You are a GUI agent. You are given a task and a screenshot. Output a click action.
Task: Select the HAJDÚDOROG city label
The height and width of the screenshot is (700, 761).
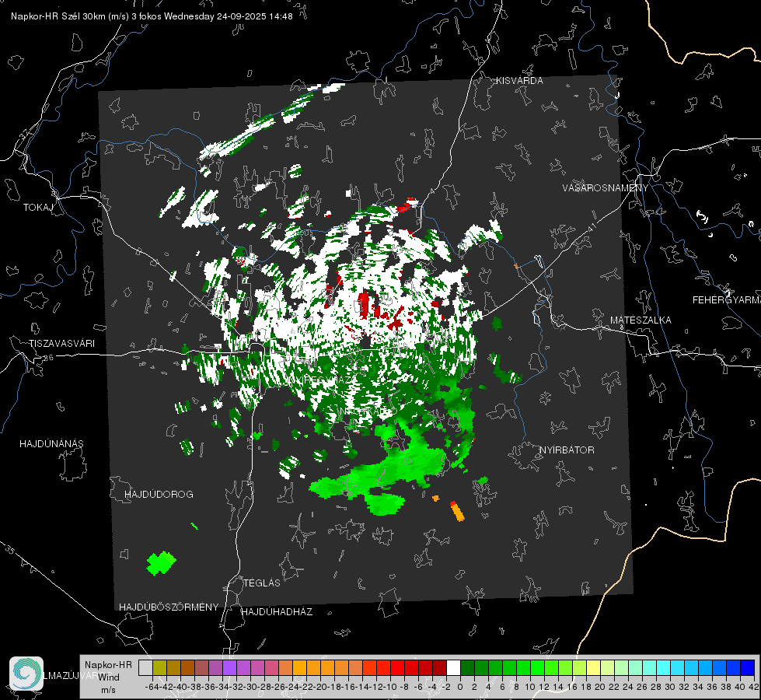[159, 495]
